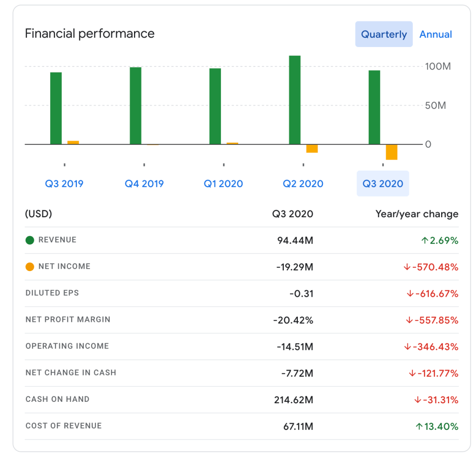
Task: Choose the Q2 2020 quarter
Action: click(x=303, y=184)
